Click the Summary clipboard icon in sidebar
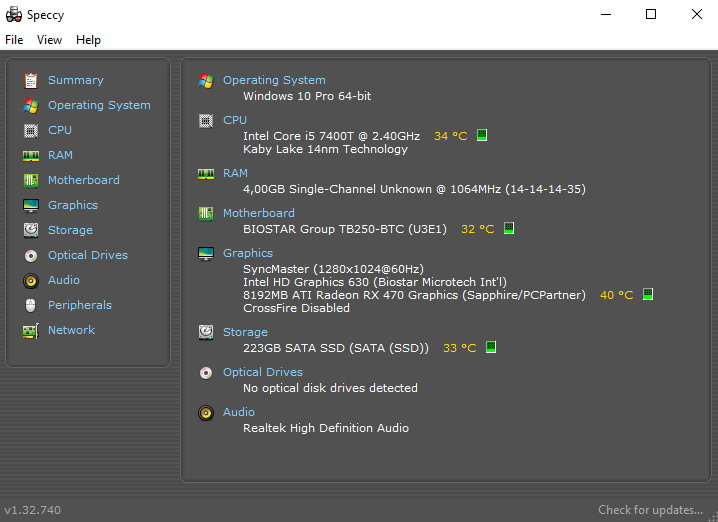The image size is (718, 522). point(31,81)
